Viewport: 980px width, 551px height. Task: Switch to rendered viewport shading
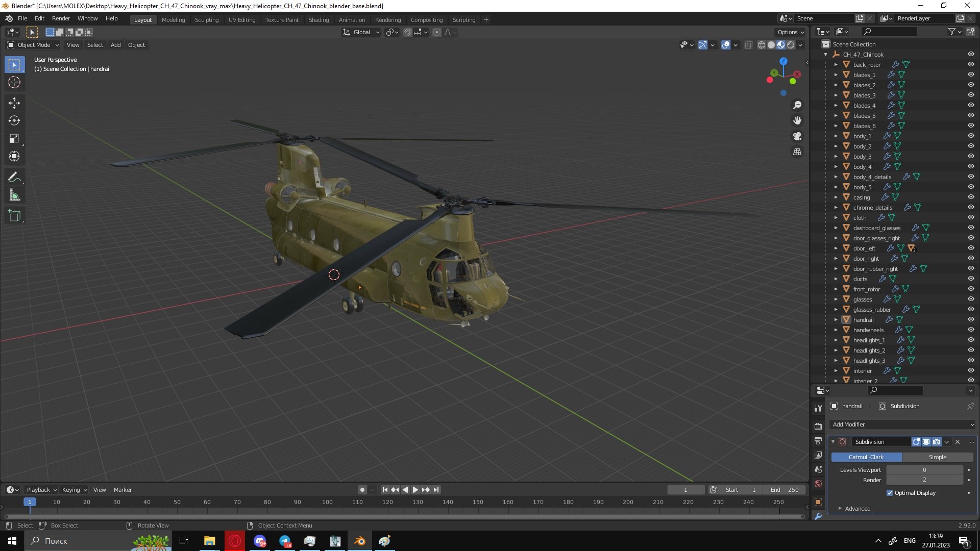791,45
